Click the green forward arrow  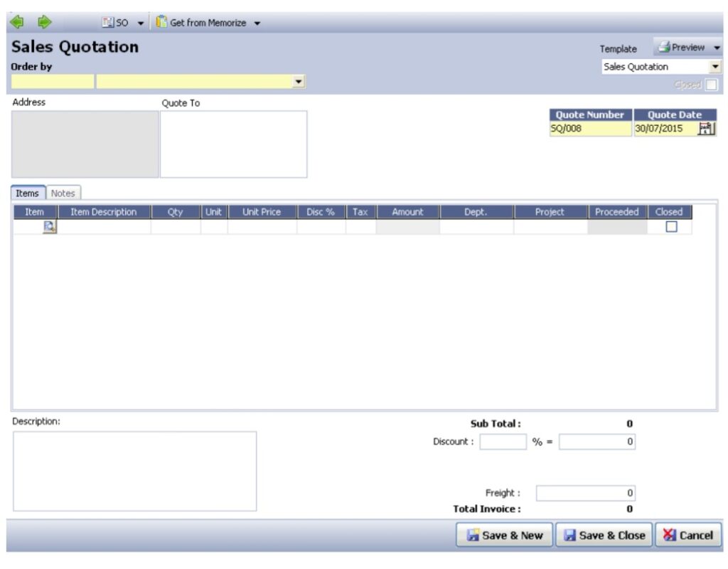44,21
